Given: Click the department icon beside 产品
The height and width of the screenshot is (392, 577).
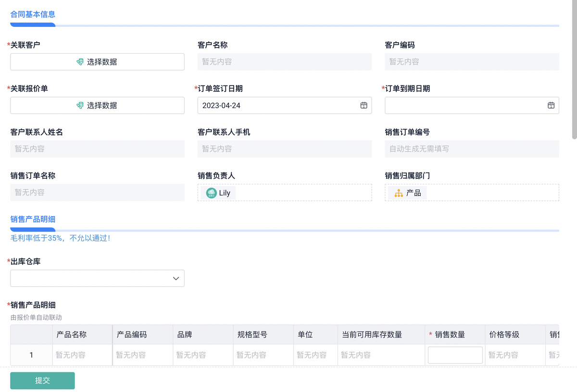Looking at the screenshot, I should point(399,193).
